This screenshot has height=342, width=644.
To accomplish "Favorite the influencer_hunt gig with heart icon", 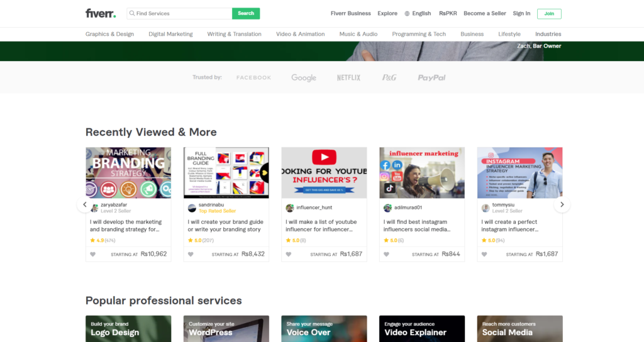I will [x=288, y=254].
